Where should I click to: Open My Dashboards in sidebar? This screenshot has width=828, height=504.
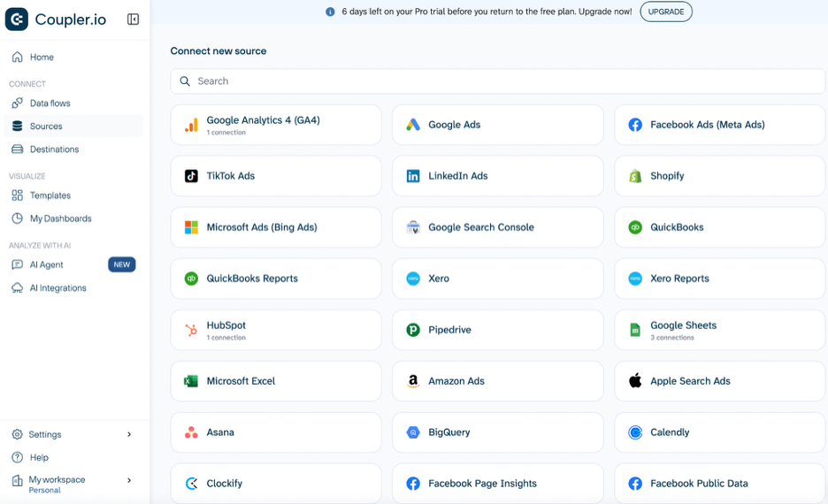point(73,218)
